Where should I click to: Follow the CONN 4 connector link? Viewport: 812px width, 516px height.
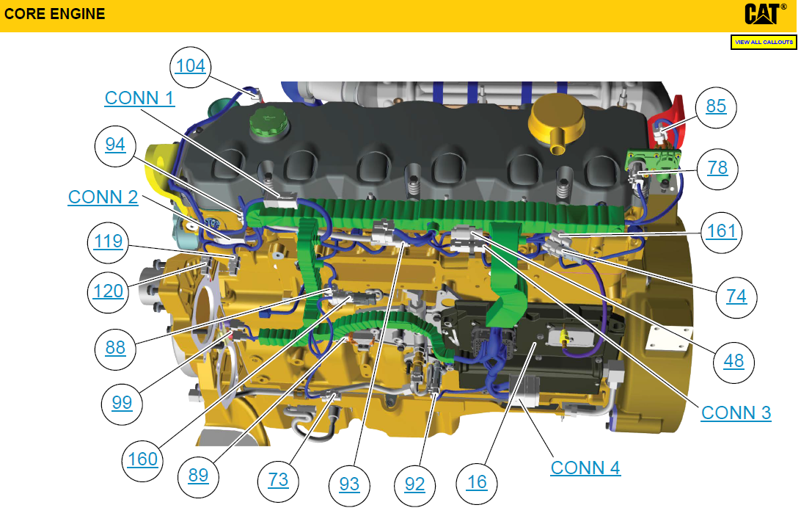(x=585, y=468)
